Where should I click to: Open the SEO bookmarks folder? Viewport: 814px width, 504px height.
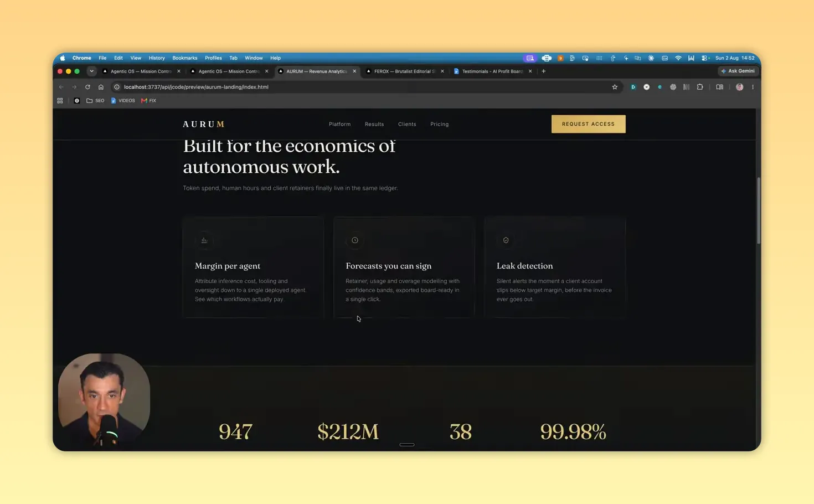(95, 101)
